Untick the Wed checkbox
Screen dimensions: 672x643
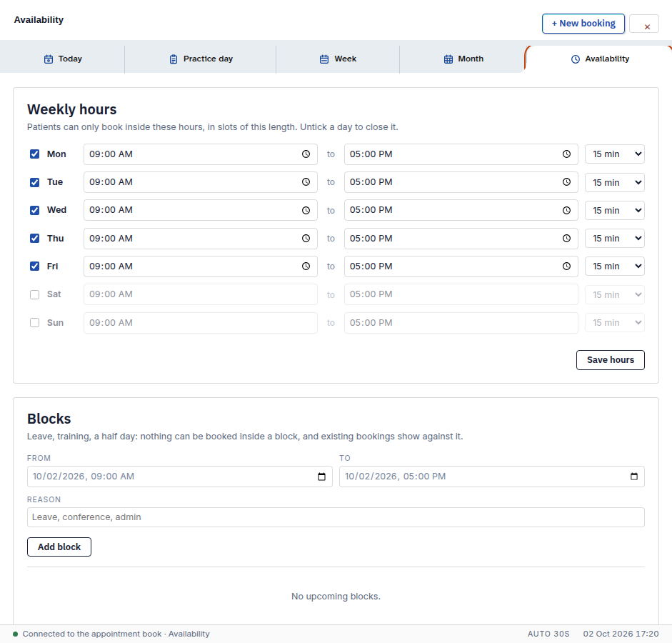tap(35, 211)
